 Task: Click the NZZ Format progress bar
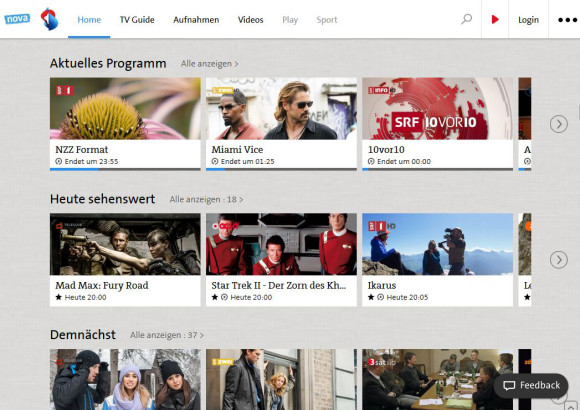coord(125,169)
